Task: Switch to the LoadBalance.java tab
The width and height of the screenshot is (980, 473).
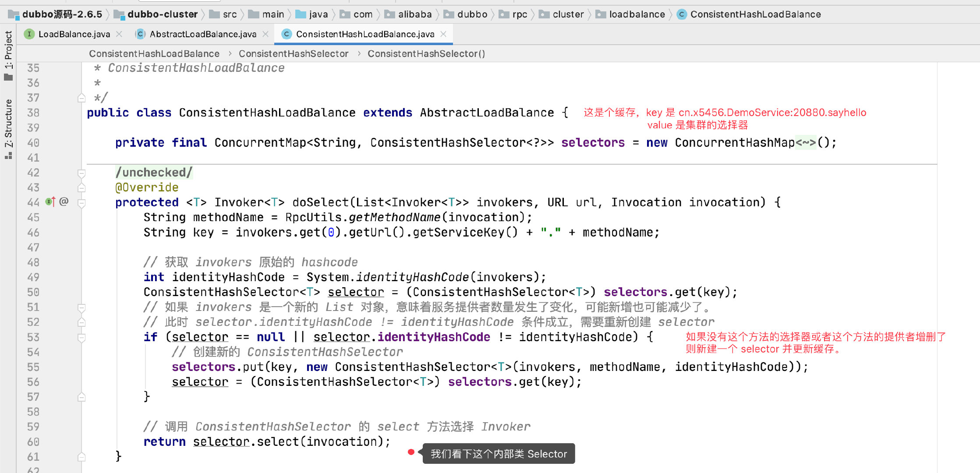Action: click(x=74, y=34)
